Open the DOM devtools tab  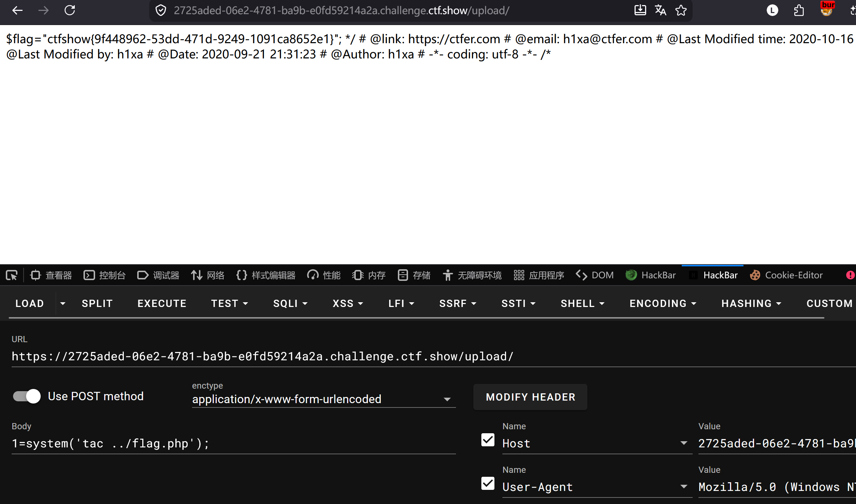click(595, 275)
